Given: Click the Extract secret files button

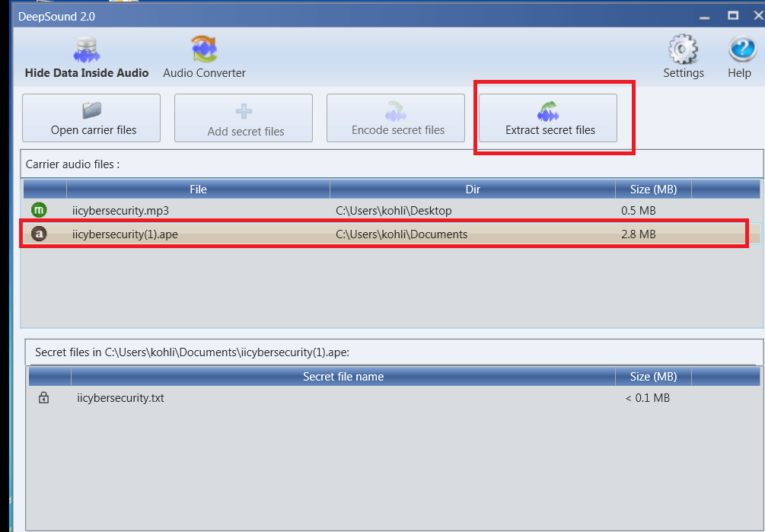Looking at the screenshot, I should point(548,118).
